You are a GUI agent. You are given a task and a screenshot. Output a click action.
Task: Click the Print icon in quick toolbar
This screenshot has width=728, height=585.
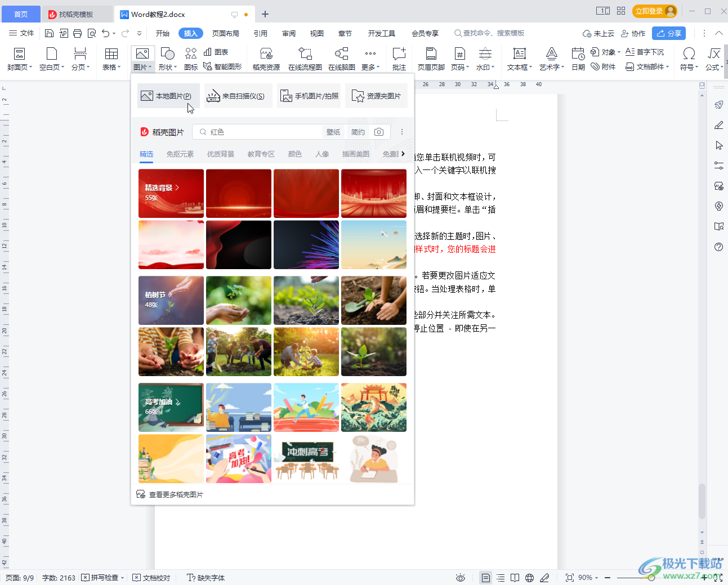[x=78, y=33]
